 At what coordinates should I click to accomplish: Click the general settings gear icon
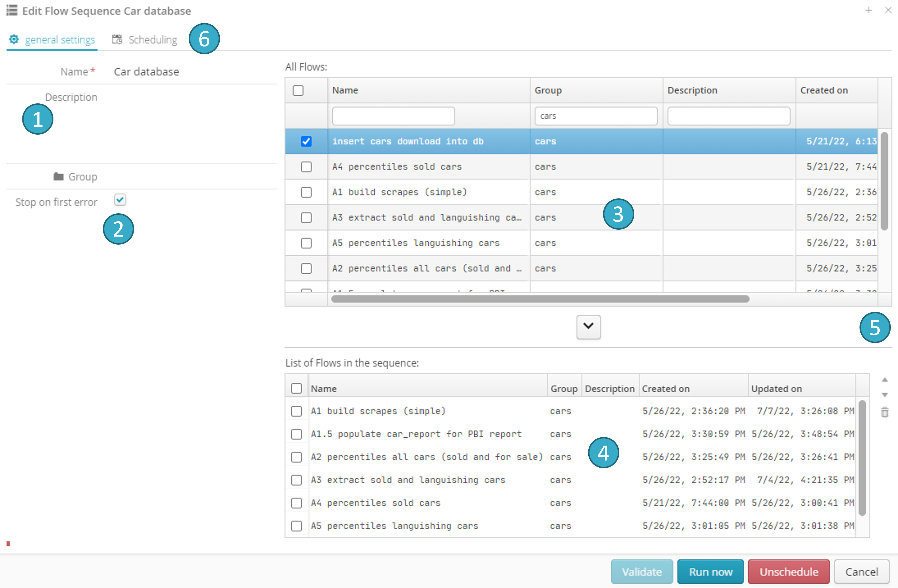click(x=14, y=39)
